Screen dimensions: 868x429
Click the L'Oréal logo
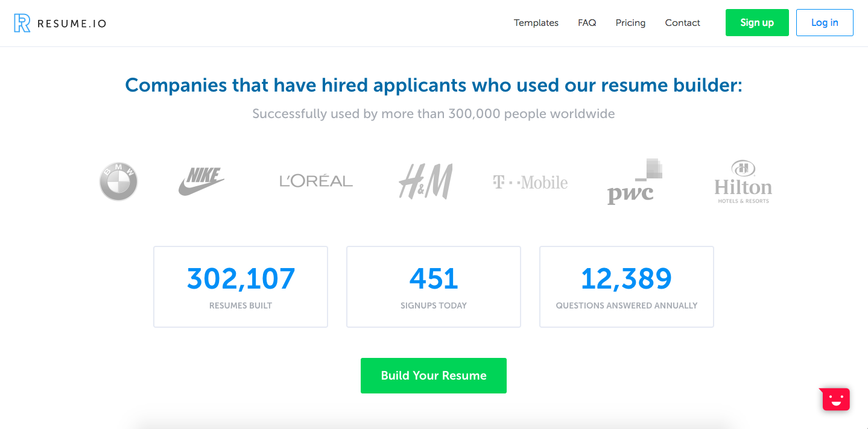pos(316,181)
